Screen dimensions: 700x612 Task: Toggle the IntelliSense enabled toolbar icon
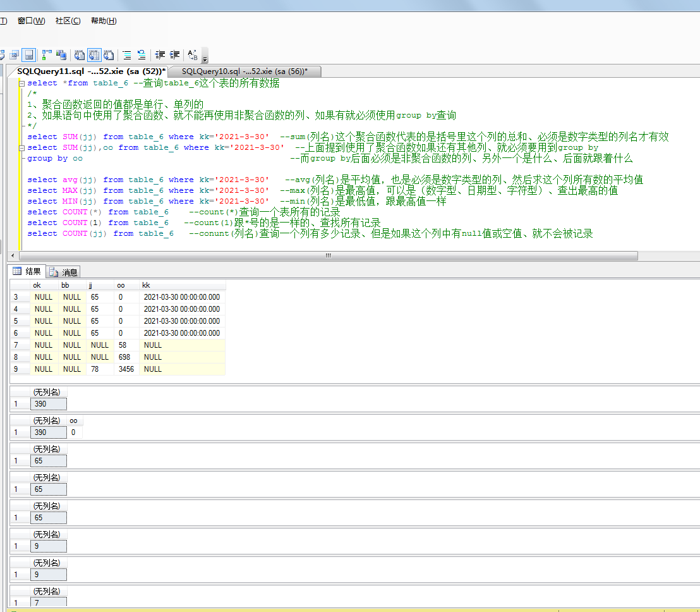pyautogui.click(x=29, y=55)
